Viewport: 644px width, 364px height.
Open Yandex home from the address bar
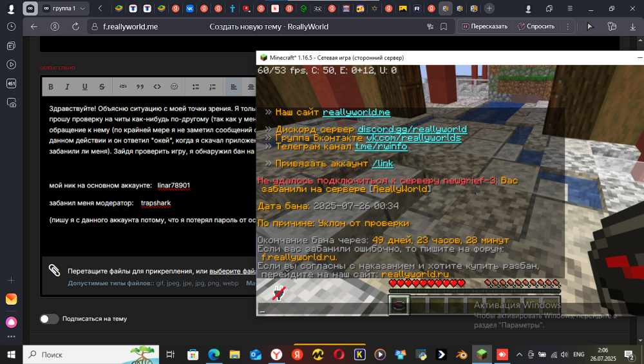coord(55,26)
